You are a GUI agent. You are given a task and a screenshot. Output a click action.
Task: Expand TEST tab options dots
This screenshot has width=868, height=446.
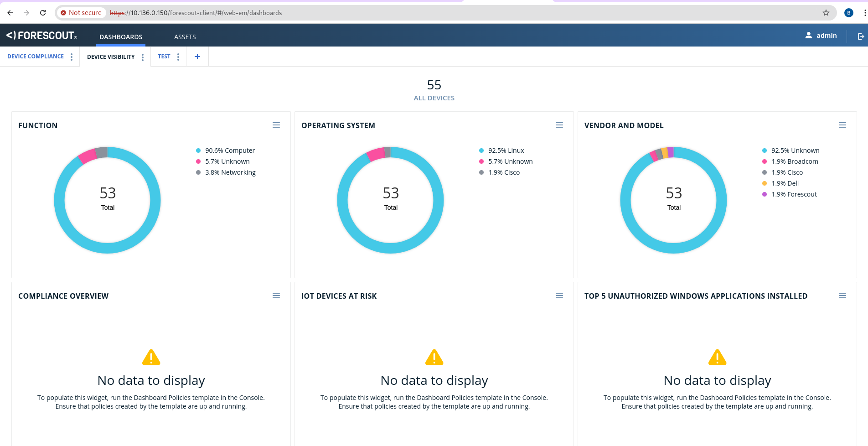click(x=178, y=57)
